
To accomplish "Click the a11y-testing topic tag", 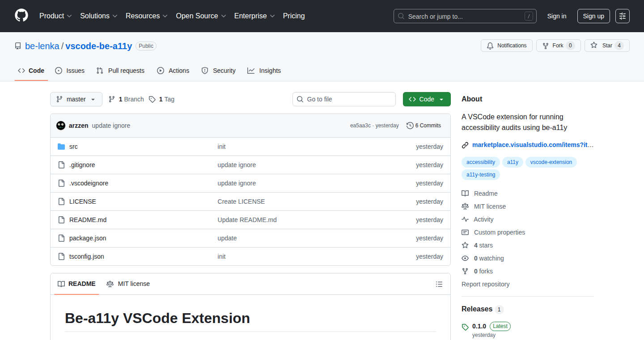I will (x=481, y=175).
